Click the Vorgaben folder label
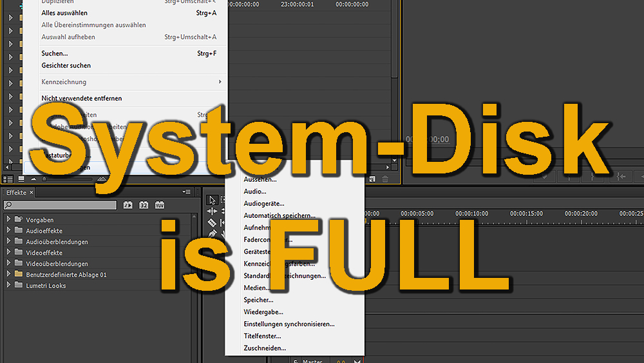Screen dimensions: 644x363 [40, 220]
